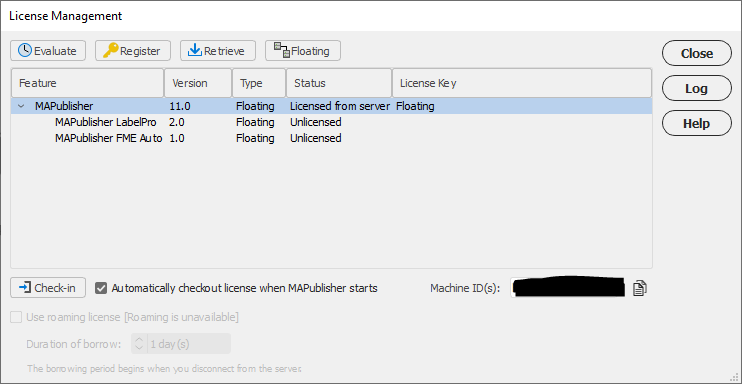Click the Retrieve button
Viewport: 742px width, 384px height.
tap(218, 51)
